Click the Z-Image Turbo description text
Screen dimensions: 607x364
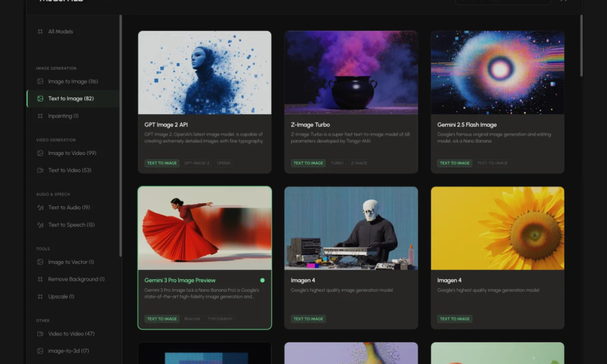tap(350, 138)
